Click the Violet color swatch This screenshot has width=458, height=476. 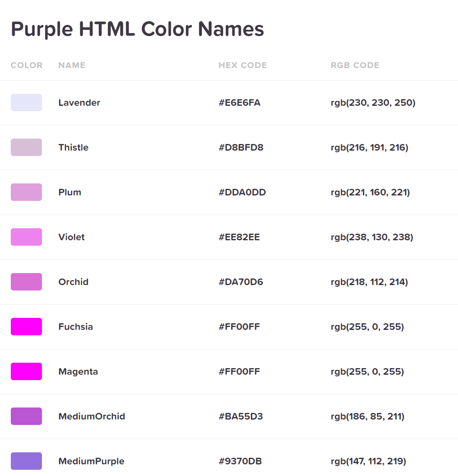point(27,237)
